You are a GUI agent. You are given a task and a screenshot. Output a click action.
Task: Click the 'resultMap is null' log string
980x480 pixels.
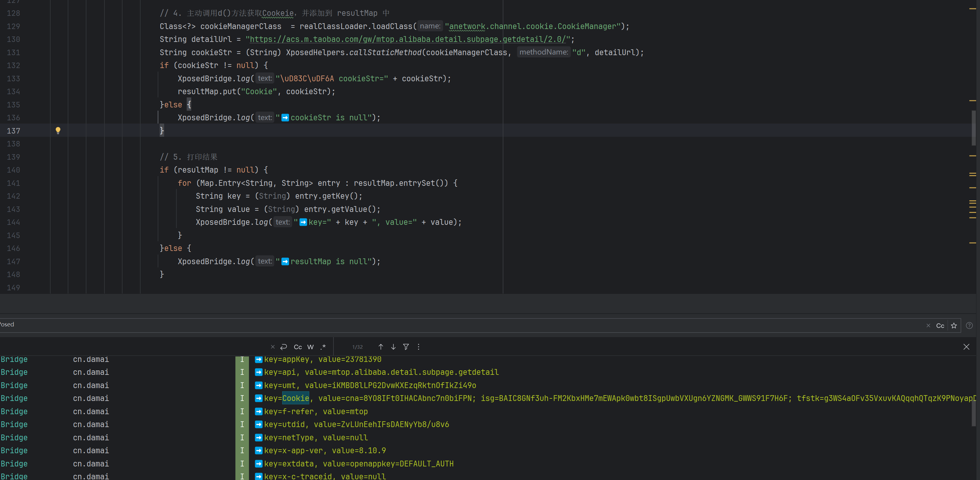pos(324,262)
